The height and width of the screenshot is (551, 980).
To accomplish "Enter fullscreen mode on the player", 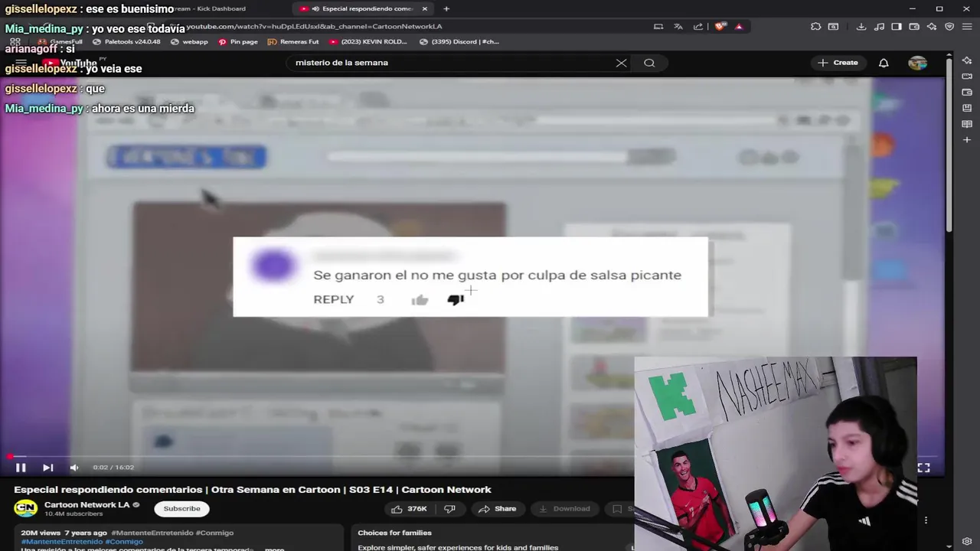I will coord(923,468).
